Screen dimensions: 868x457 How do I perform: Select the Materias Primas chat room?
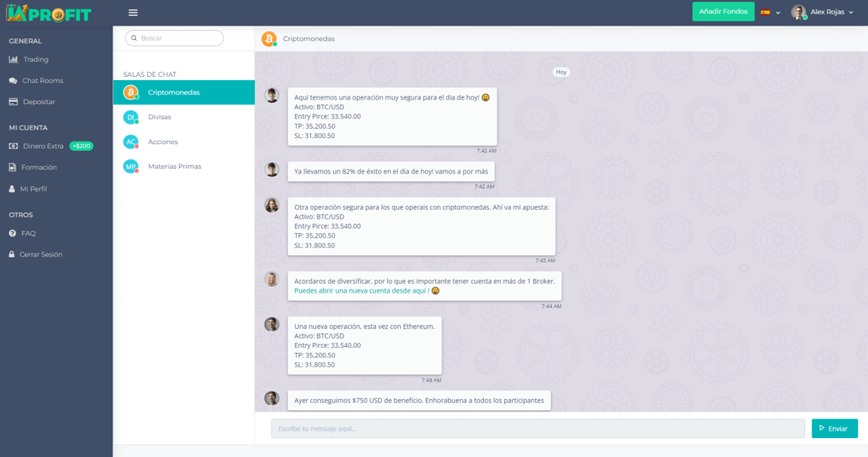coord(174,167)
